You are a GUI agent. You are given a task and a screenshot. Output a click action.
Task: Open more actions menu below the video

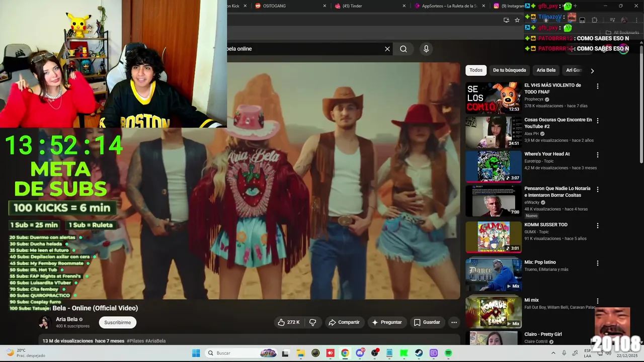coord(454,322)
